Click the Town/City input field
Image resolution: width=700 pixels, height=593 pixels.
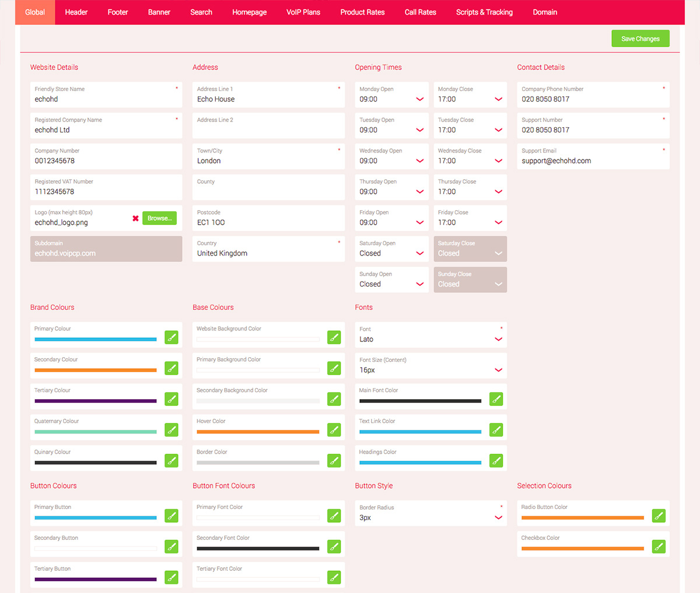269,156
